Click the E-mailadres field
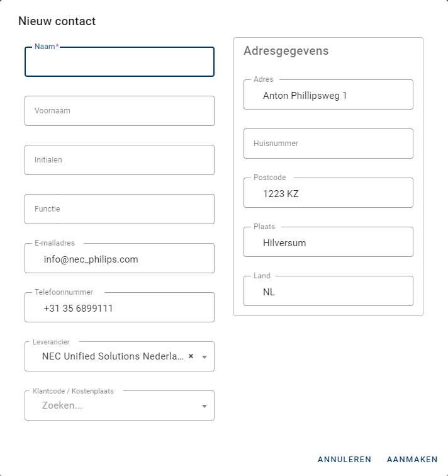This screenshot has width=448, height=476. pyautogui.click(x=120, y=259)
